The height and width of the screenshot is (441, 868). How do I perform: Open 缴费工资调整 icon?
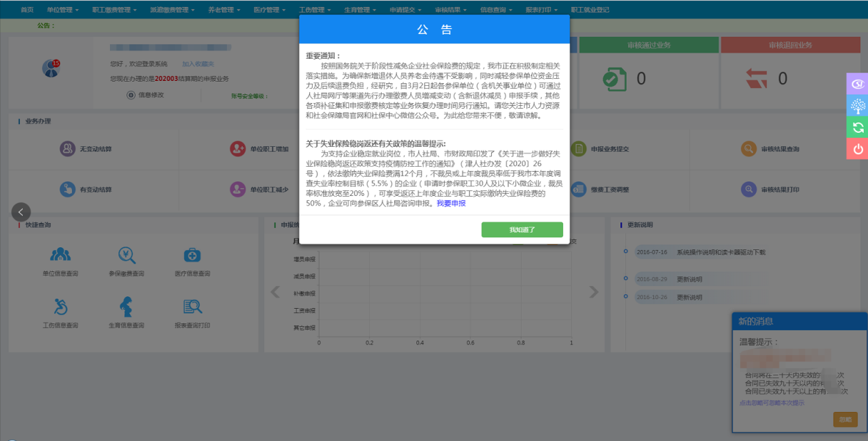579,189
